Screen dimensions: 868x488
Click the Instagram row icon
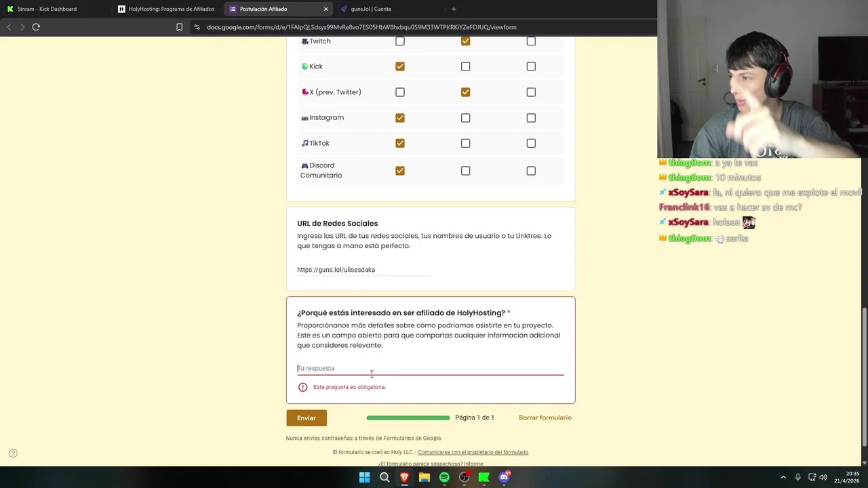304,118
